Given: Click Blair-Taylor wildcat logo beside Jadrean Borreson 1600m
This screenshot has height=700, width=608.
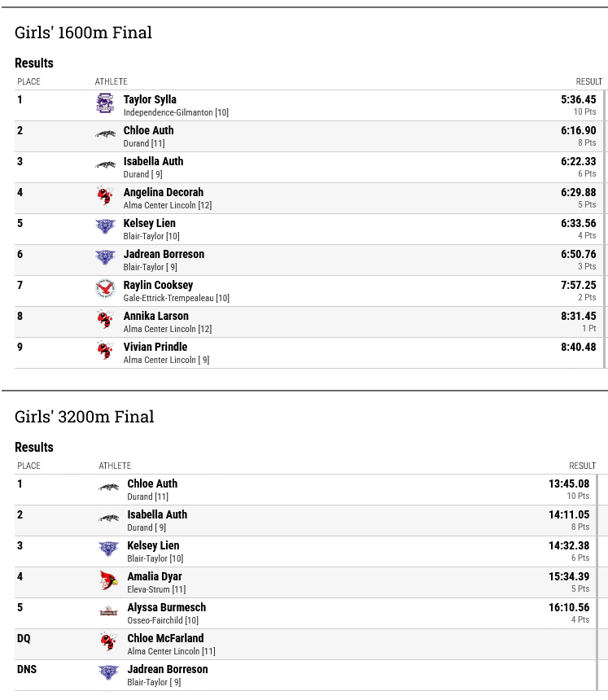Looking at the screenshot, I should 105,257.
